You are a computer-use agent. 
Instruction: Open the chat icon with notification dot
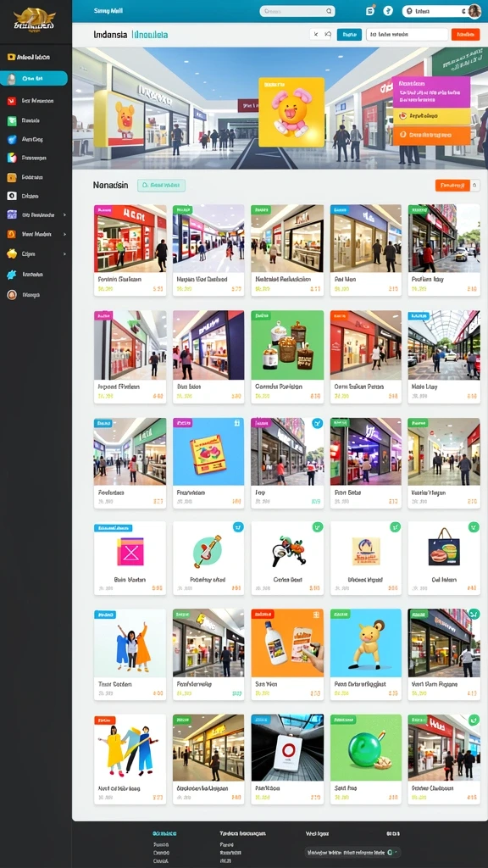[371, 10]
